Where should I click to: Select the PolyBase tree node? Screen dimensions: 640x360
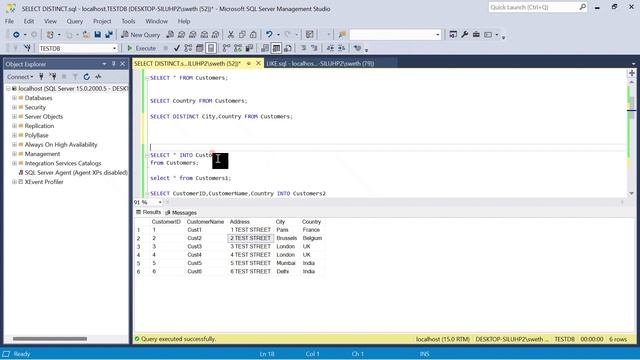[36, 135]
